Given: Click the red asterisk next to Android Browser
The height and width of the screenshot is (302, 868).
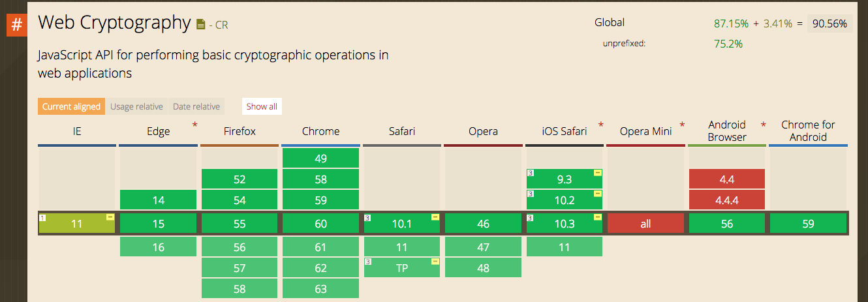Looking at the screenshot, I should tap(763, 125).
